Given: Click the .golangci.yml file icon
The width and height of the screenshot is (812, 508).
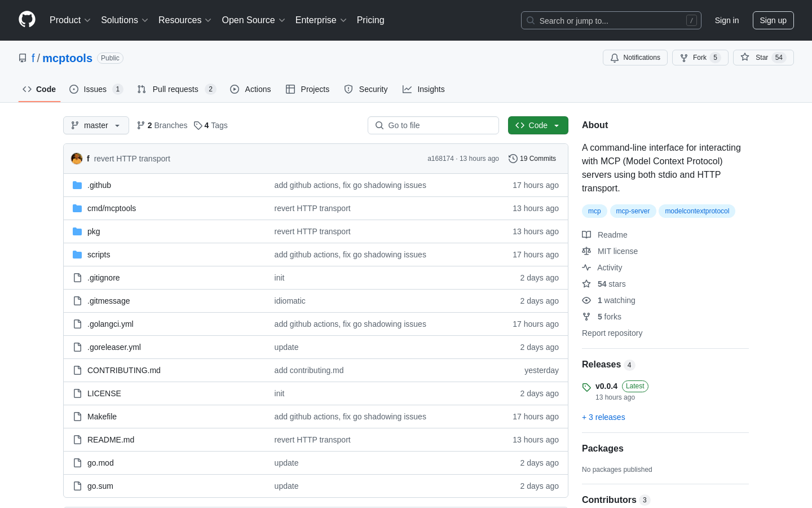Looking at the screenshot, I should pos(77,324).
